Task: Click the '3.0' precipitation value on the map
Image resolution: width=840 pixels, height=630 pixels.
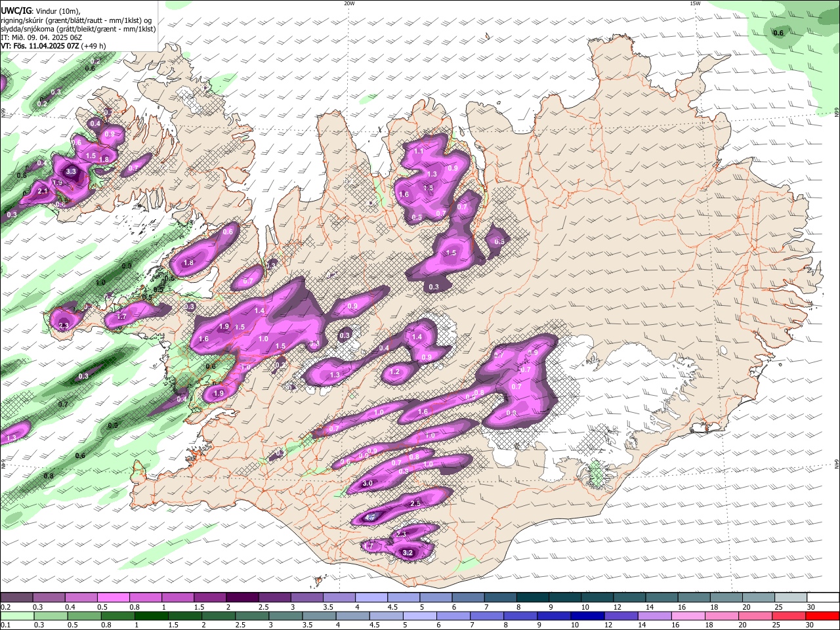Action: 367,483
